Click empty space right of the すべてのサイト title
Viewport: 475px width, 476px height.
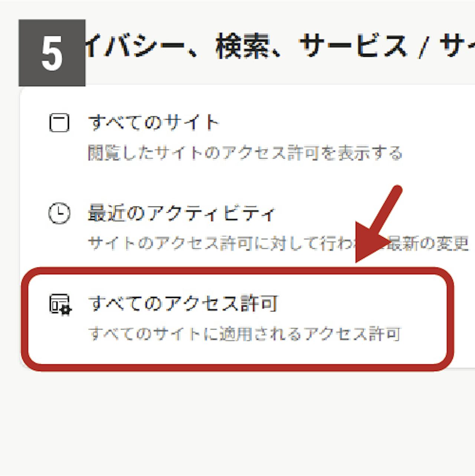coord(334,123)
